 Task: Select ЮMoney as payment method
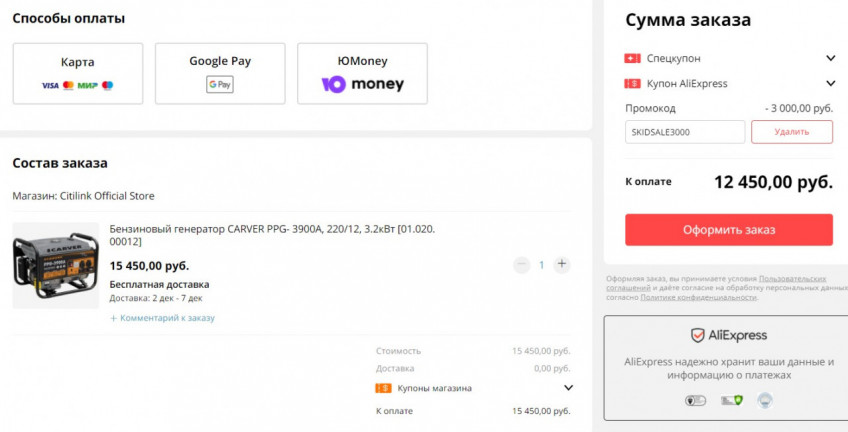[x=362, y=73]
